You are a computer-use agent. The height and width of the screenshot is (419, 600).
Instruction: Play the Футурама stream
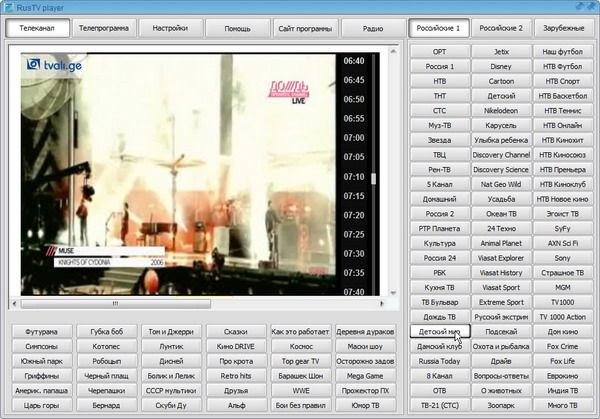pyautogui.click(x=42, y=332)
